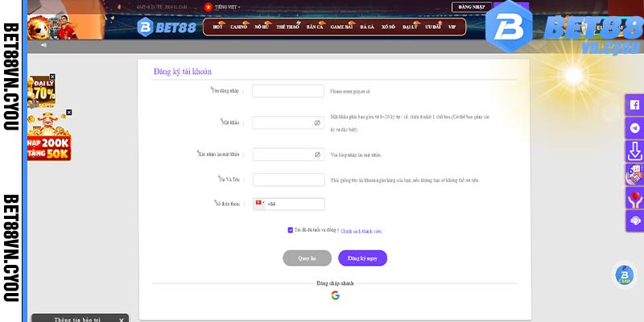Show password in Mật khẩu field

[x=317, y=123]
